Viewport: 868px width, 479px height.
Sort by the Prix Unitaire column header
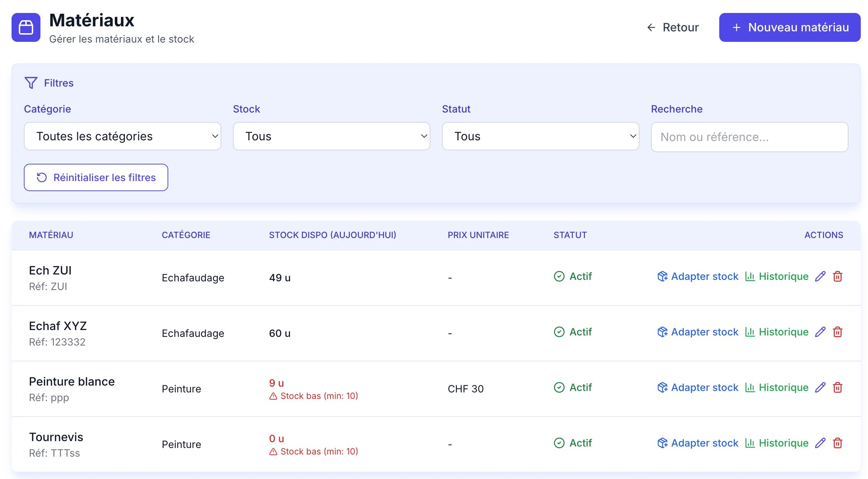click(478, 235)
